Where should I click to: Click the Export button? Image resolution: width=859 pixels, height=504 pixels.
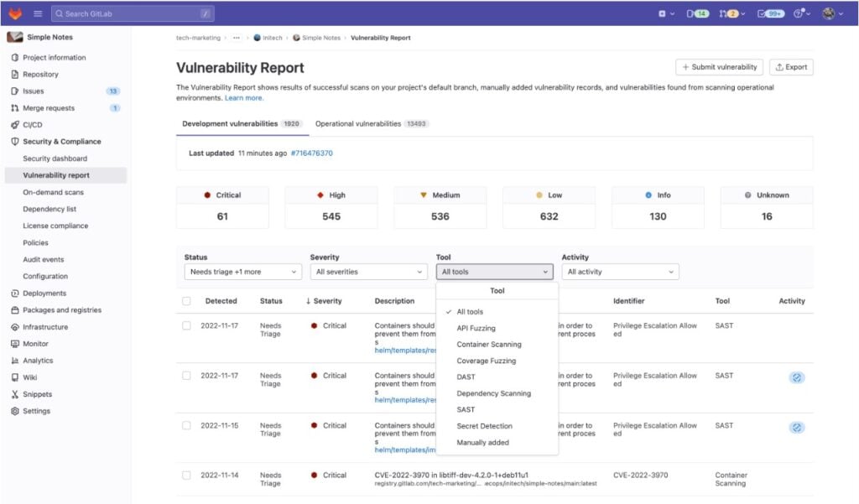pyautogui.click(x=791, y=67)
